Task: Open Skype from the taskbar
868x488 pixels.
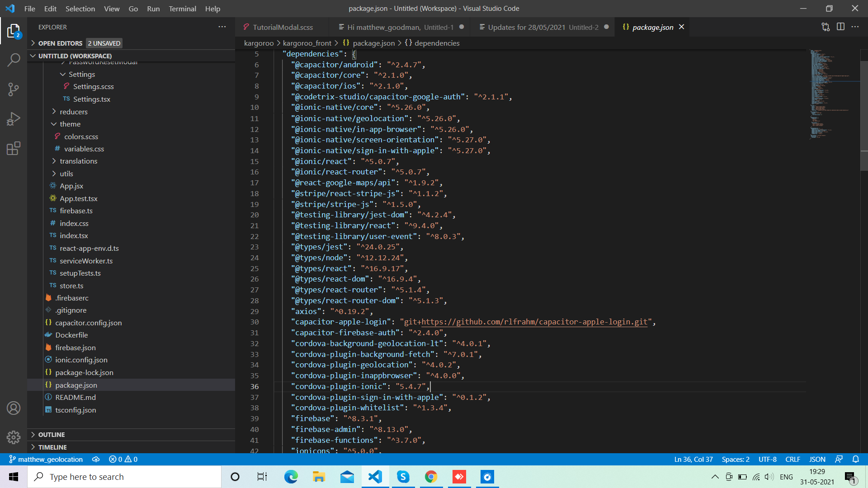Action: (403, 476)
